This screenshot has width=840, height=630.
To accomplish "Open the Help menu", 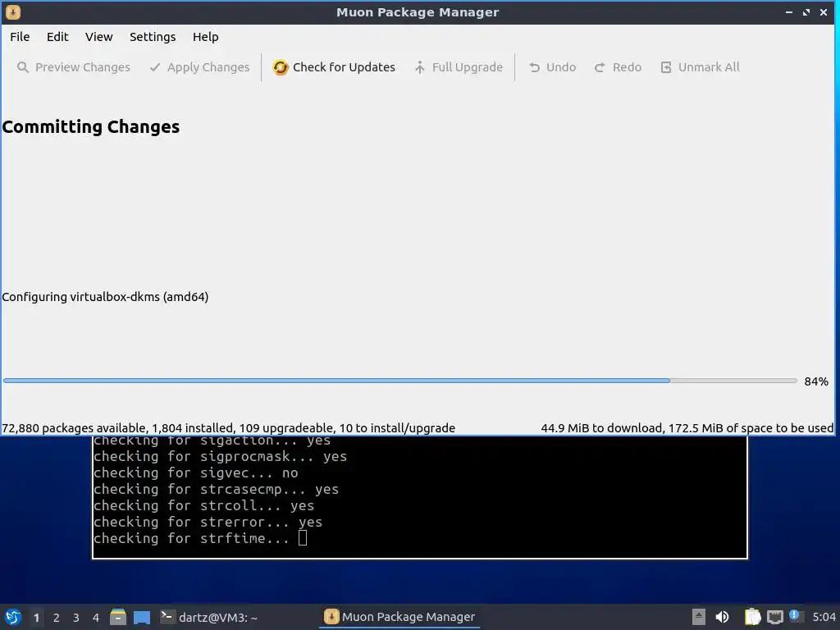I will [206, 37].
